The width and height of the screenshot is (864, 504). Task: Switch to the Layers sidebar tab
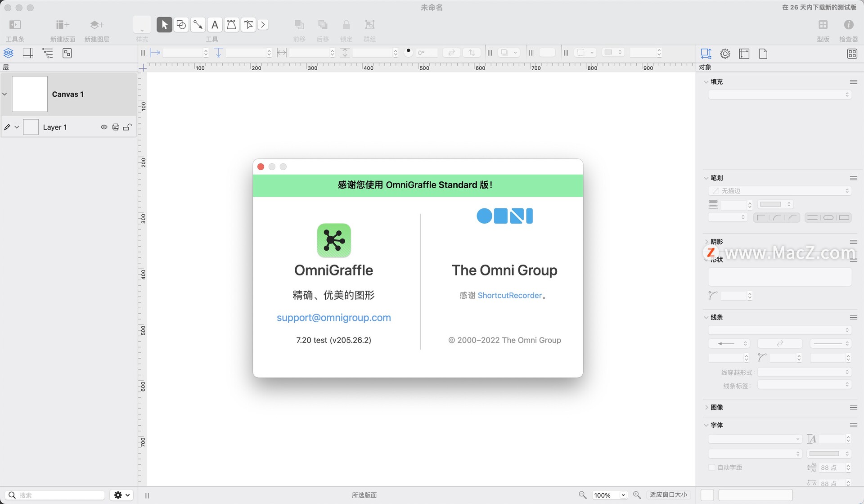[x=9, y=53]
